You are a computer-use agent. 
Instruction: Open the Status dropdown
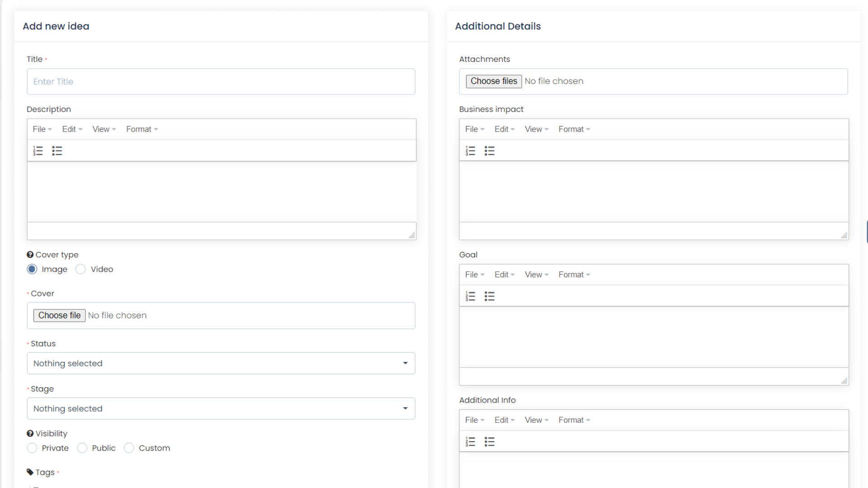click(221, 363)
